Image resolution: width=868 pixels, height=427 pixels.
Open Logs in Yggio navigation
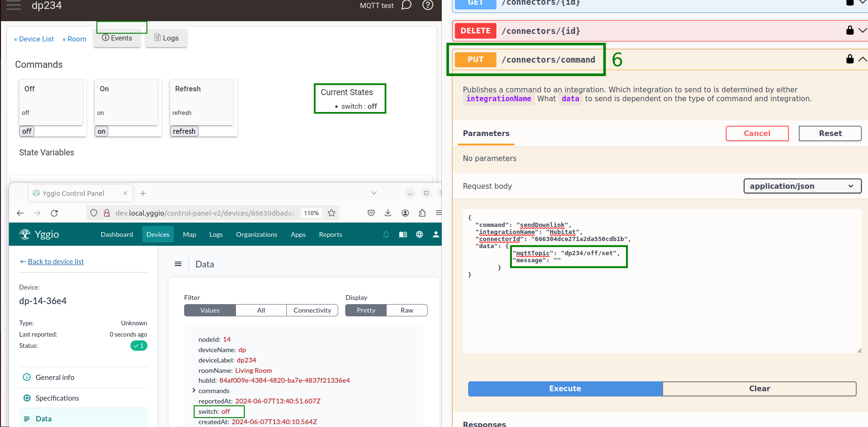[216, 234]
